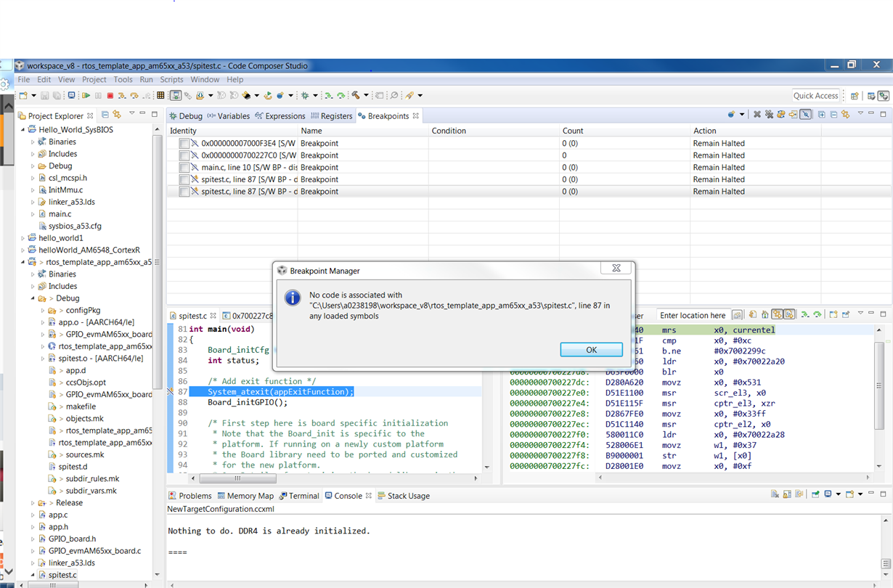Image resolution: width=893 pixels, height=588 pixels.
Task: Toggle Skip All Breakpoints icon
Action: [805, 115]
